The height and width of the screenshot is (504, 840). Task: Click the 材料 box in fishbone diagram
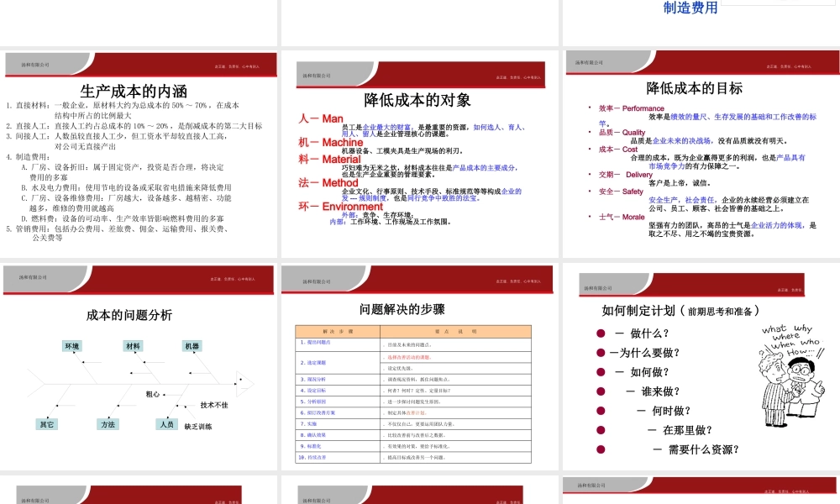pos(133,347)
